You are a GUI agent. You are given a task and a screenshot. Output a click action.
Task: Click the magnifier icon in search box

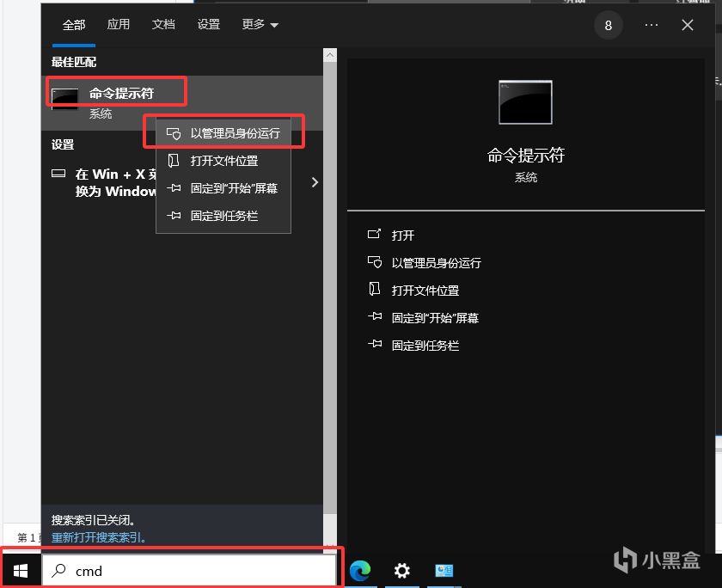59,571
